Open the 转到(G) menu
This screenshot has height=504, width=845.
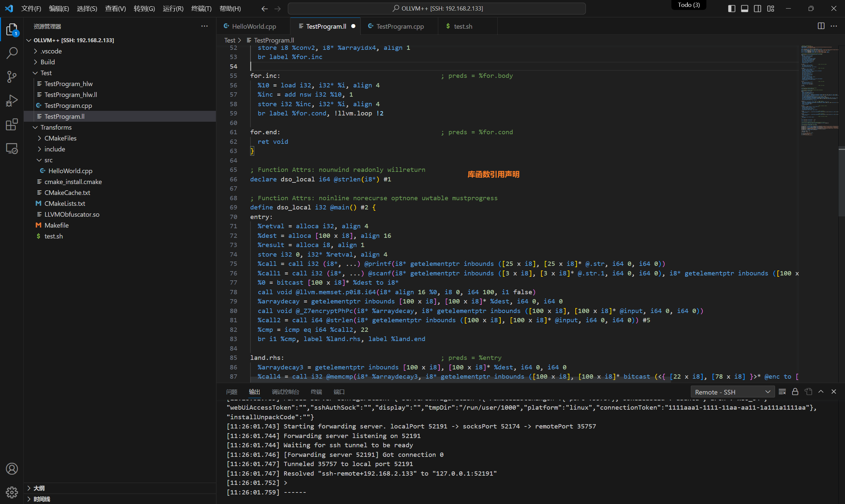(x=144, y=9)
